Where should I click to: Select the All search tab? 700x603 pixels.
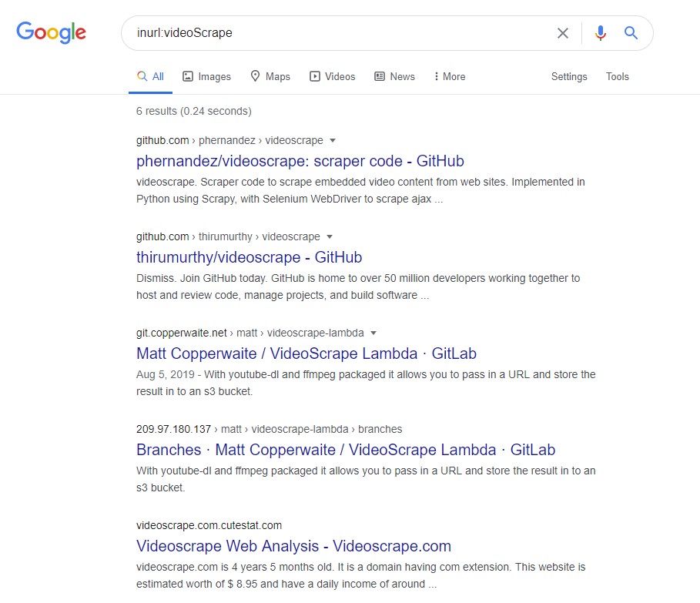coord(150,77)
